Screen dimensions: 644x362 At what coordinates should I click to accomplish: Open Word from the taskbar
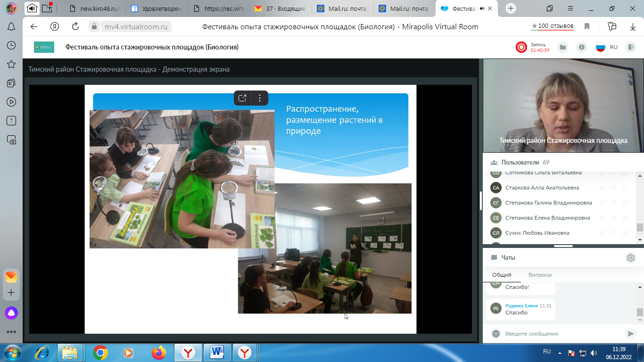point(216,352)
